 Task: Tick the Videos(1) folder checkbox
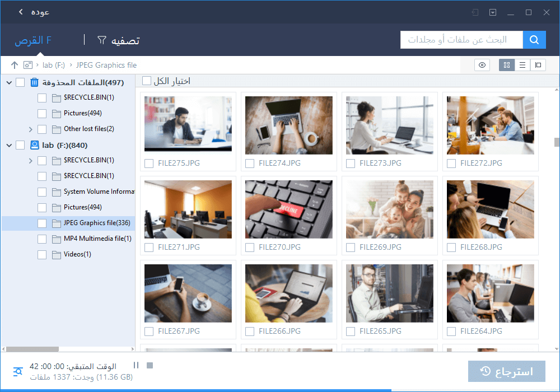pyautogui.click(x=42, y=254)
